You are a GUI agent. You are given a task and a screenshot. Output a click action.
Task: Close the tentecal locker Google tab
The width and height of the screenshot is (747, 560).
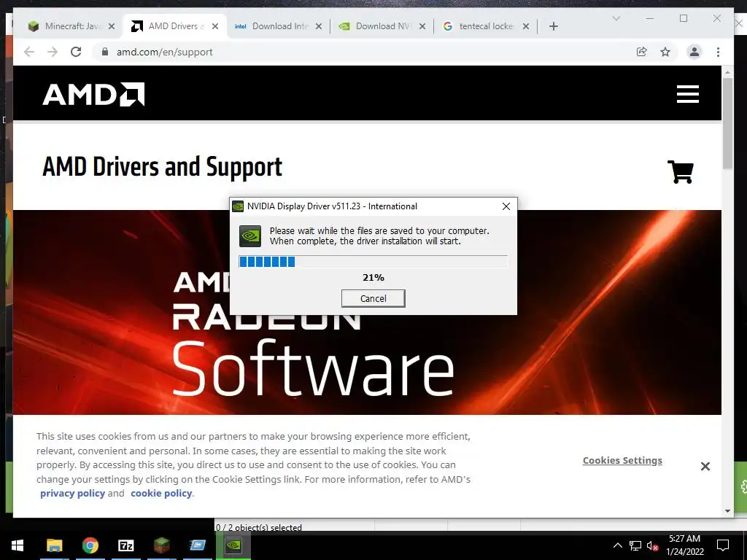click(526, 26)
